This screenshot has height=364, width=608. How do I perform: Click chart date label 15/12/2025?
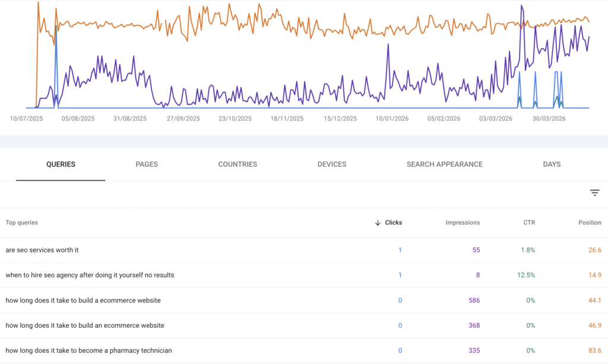pyautogui.click(x=340, y=119)
